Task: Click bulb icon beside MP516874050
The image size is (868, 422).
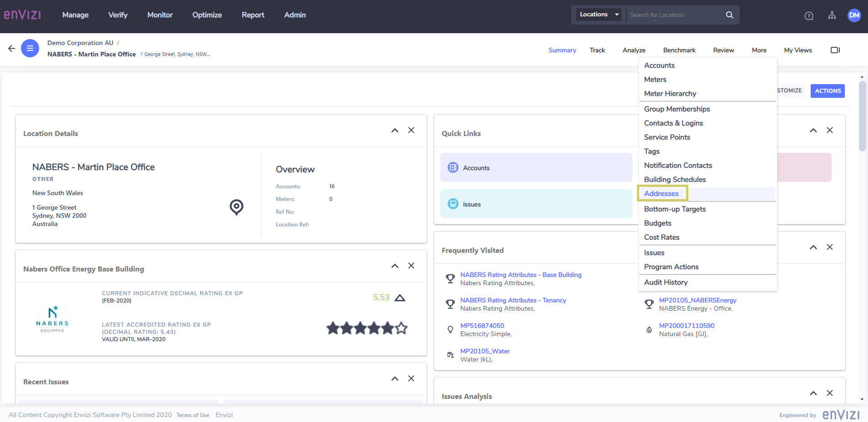Action: coord(450,330)
